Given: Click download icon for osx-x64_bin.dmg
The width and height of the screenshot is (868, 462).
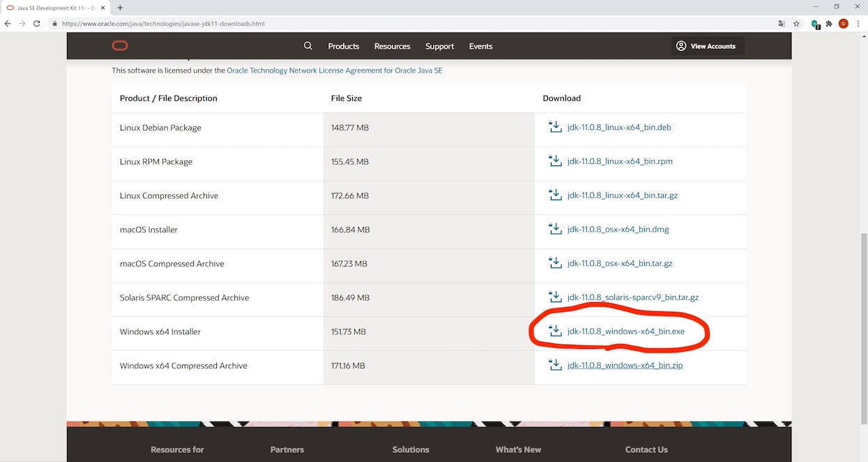Looking at the screenshot, I should [555, 229].
